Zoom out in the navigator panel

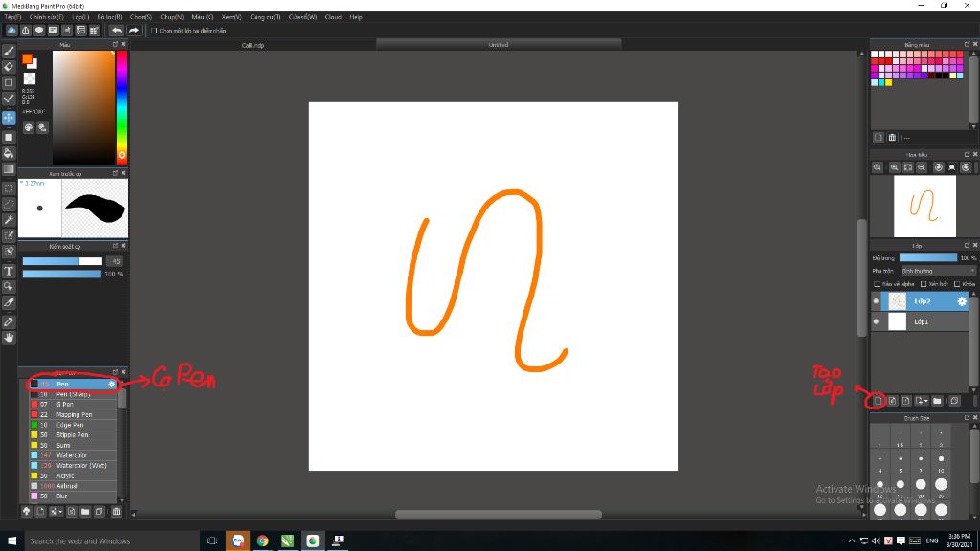922,167
